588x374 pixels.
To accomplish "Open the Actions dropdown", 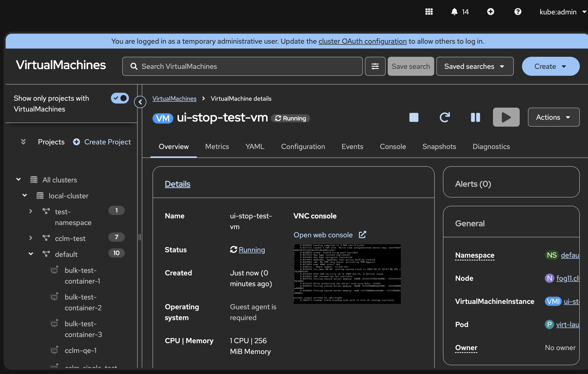I will coord(553,117).
